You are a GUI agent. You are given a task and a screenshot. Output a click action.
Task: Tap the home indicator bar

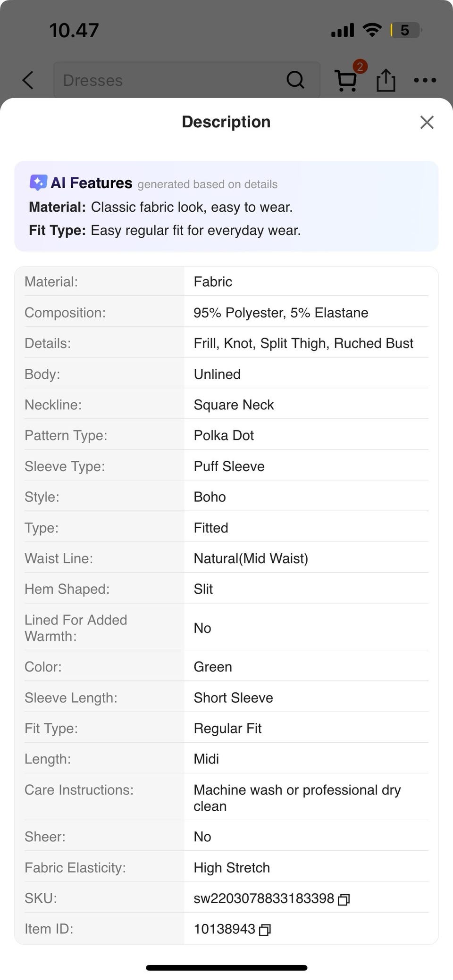(x=226, y=968)
